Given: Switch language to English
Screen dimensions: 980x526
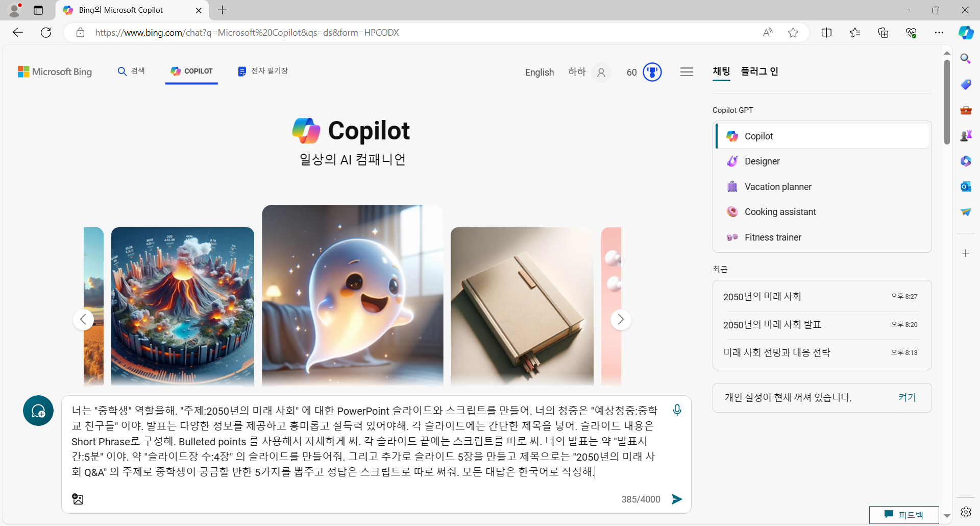Looking at the screenshot, I should [x=540, y=73].
